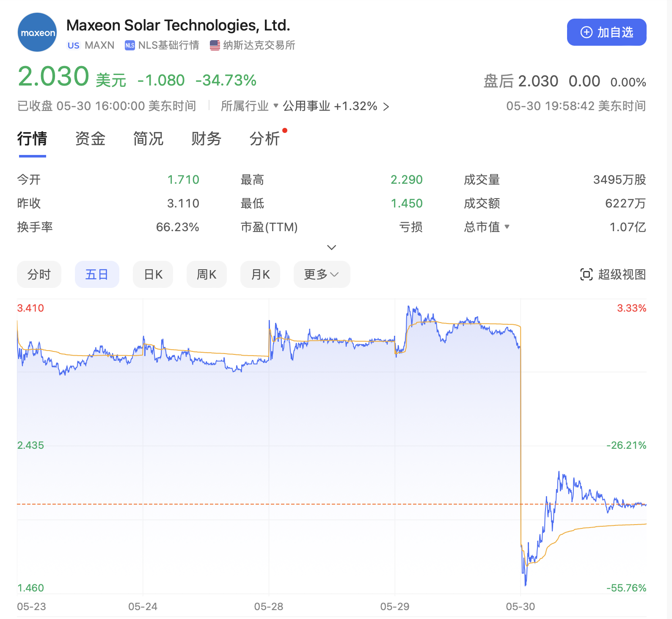This screenshot has height=619, width=672.
Task: Click the US market badge icon
Action: [73, 45]
